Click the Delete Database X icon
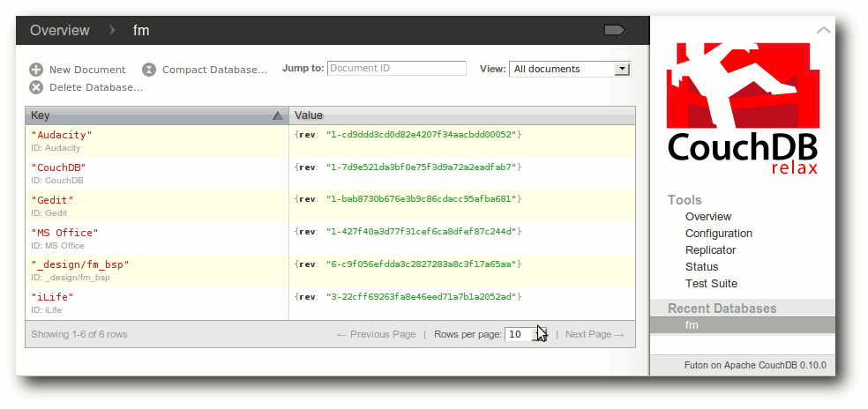Viewport: 868px width, 409px height. coord(36,87)
